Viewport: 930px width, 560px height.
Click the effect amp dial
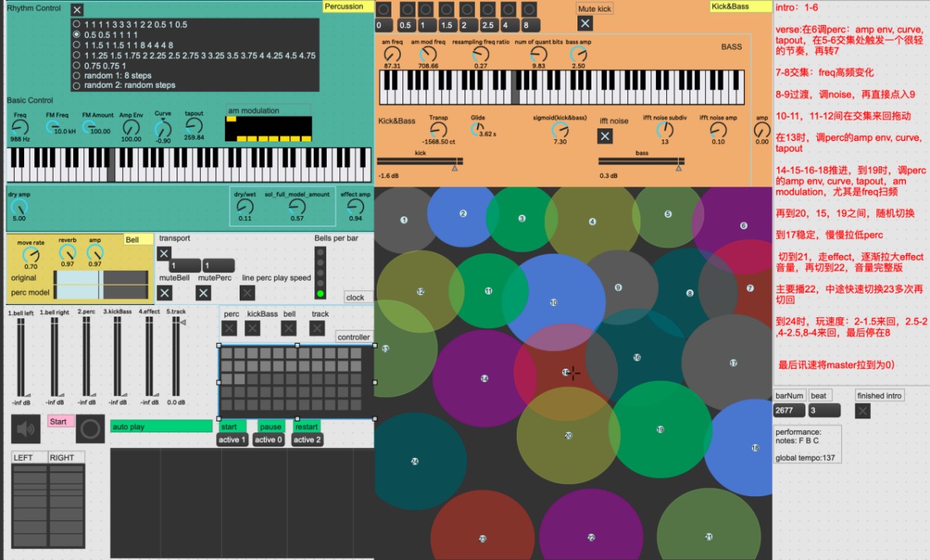click(356, 206)
